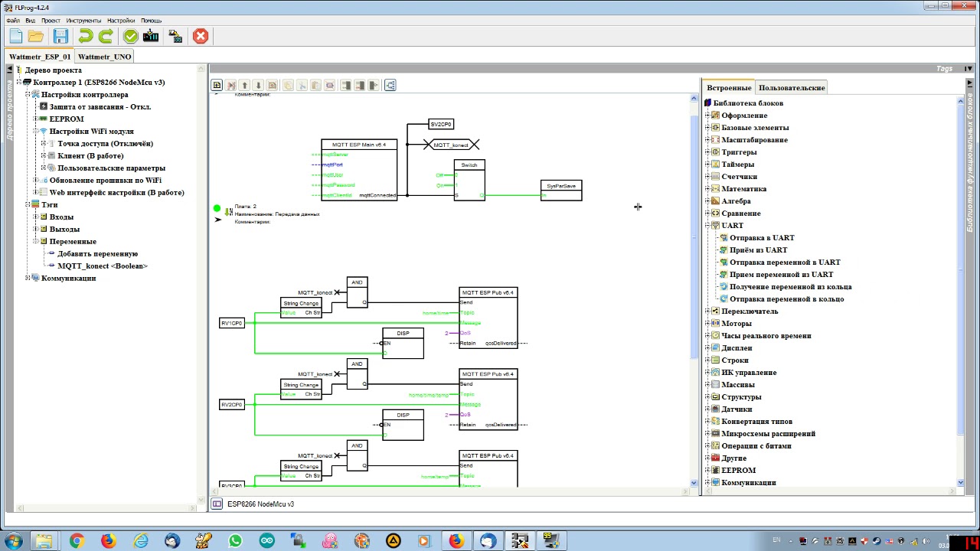Click the Часы реального времени clock icon
Viewport: 980px width, 551px height.
[x=715, y=336]
